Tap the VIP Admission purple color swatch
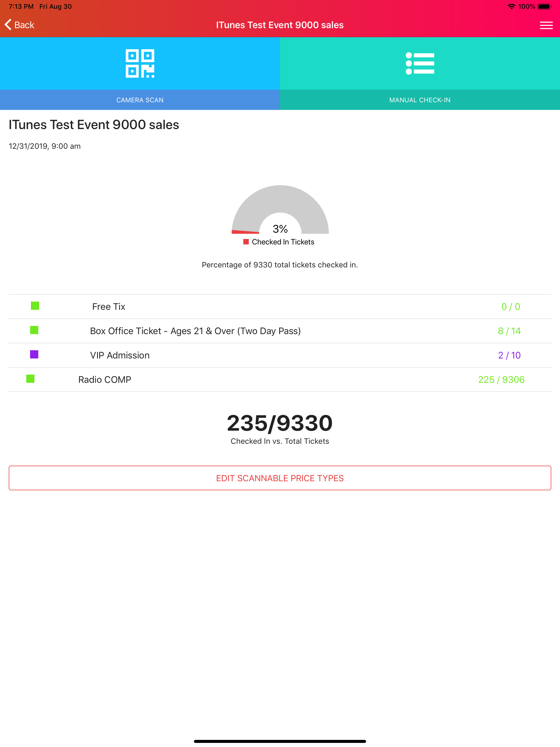This screenshot has width=560, height=747. (34, 354)
